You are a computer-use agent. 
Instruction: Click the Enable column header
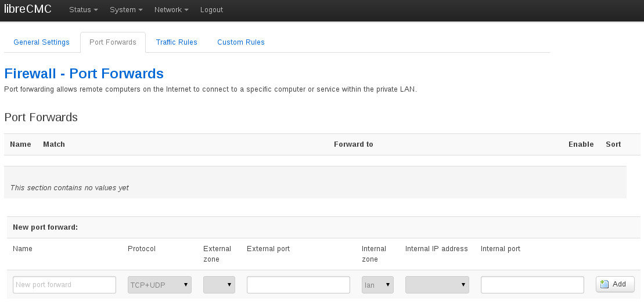[581, 144]
